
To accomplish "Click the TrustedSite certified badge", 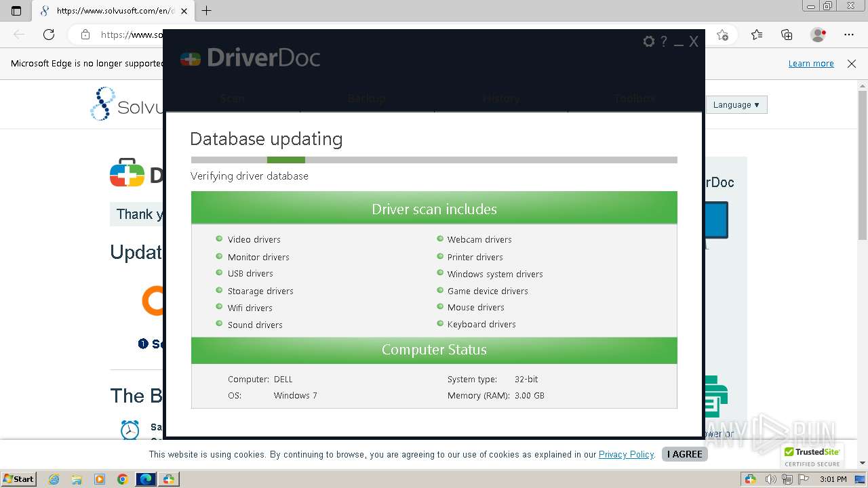I will coord(812,457).
